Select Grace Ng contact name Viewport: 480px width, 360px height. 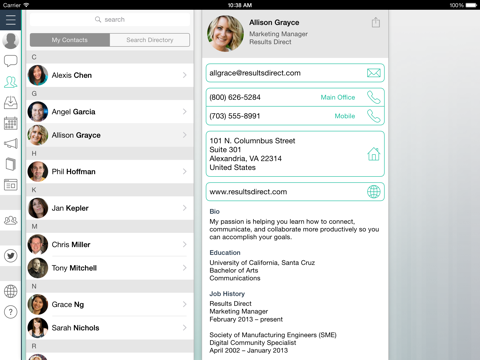point(68,304)
